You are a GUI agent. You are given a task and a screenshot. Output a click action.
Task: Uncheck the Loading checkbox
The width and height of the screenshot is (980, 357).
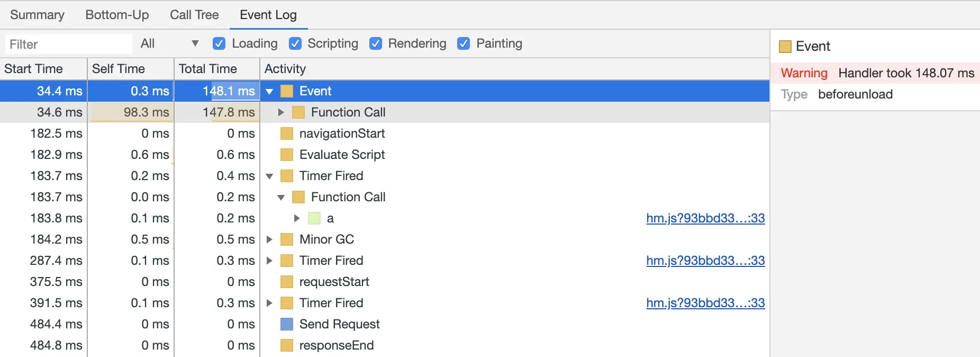[219, 43]
